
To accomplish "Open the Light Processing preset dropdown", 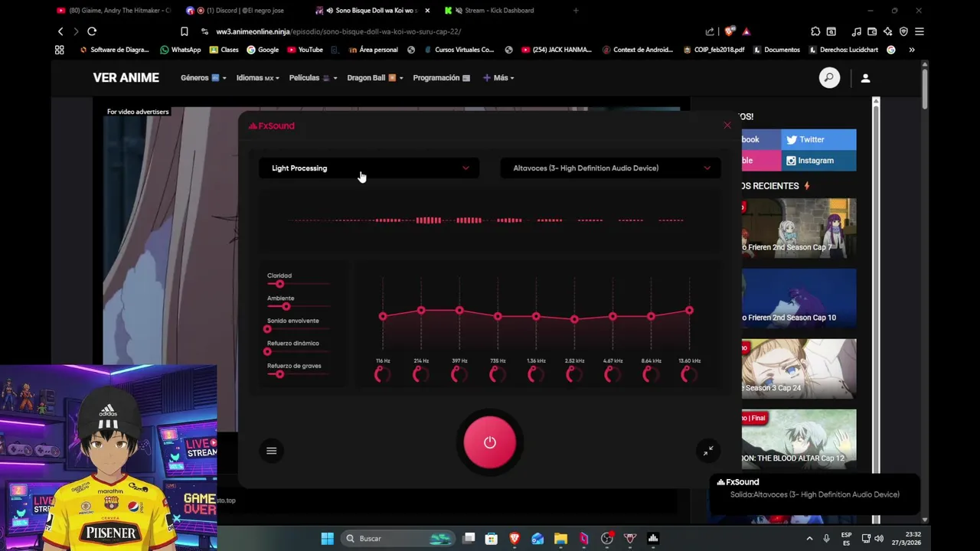I will (369, 168).
